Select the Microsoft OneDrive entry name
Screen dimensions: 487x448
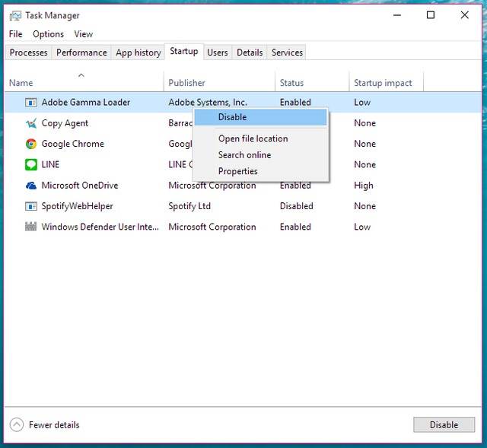tap(80, 186)
